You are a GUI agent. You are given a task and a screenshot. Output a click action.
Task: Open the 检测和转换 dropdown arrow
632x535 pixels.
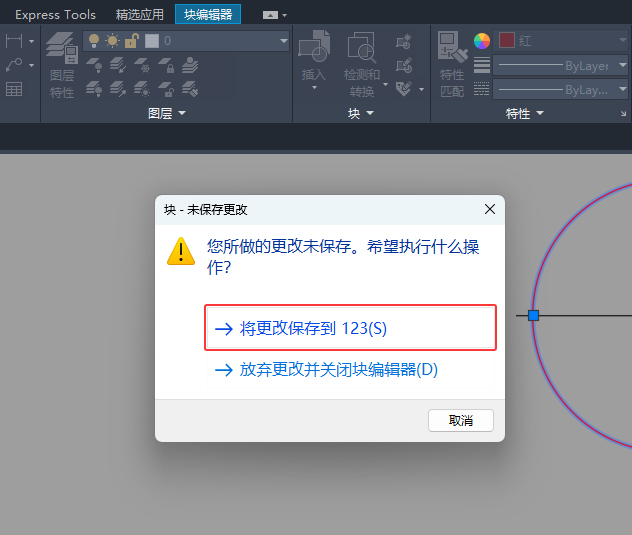coord(385,84)
